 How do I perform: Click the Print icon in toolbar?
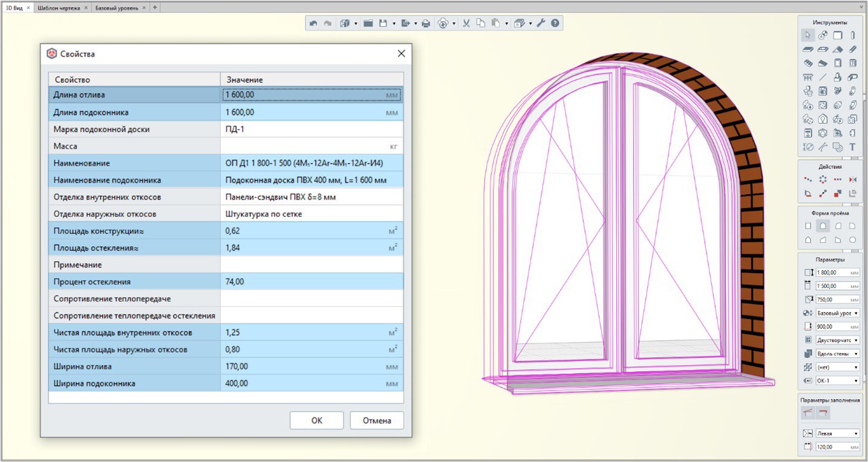click(x=426, y=23)
